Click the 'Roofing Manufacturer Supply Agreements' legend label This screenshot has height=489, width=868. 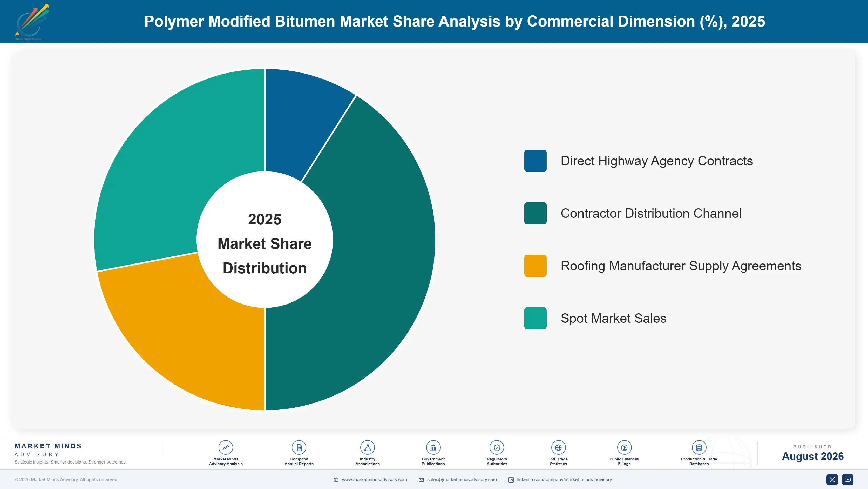click(x=681, y=266)
